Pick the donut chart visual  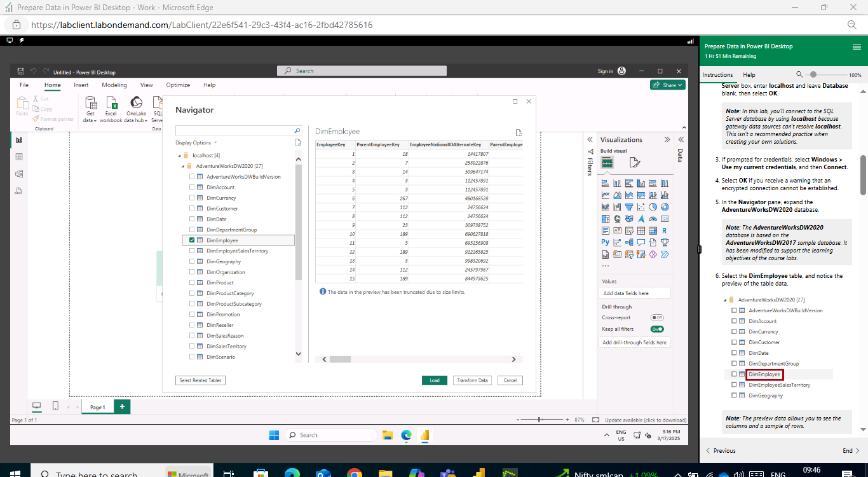(665, 207)
